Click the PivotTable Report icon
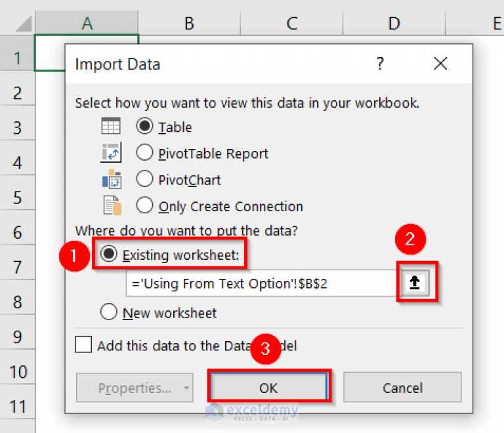 111,153
